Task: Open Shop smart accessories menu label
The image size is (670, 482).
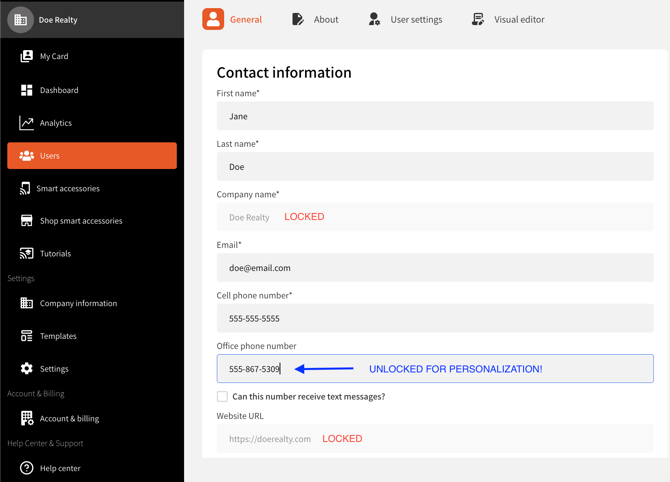Action: (x=81, y=221)
